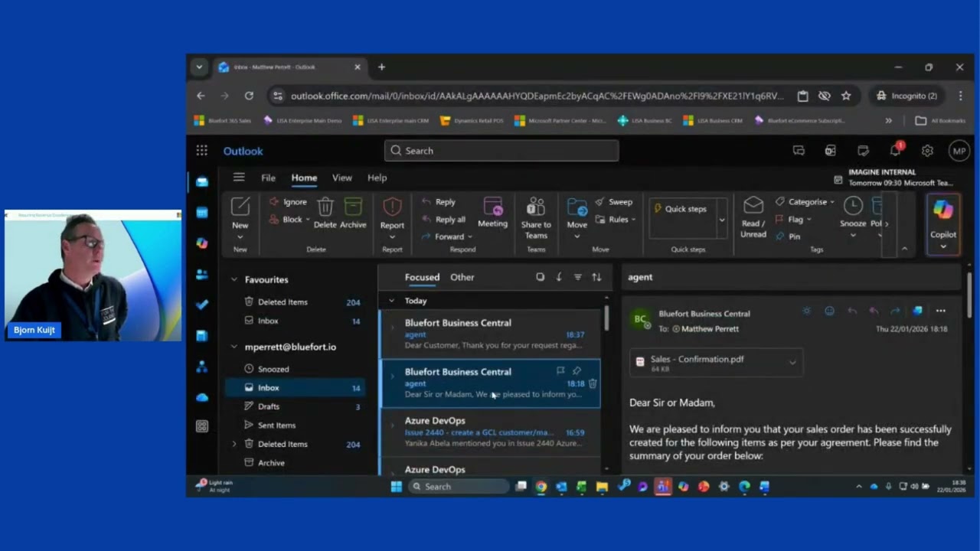Viewport: 980px width, 551px height.
Task: Open the Snooze dropdown
Action: pos(853,236)
